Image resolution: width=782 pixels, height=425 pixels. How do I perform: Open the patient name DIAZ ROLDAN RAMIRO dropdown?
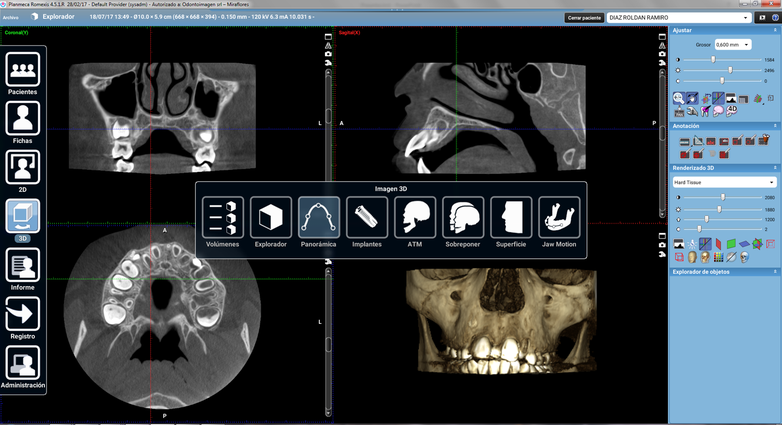tap(679, 17)
